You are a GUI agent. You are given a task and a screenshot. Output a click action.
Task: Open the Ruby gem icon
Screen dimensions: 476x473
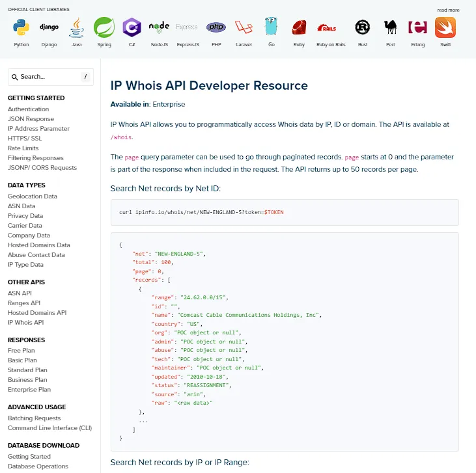(x=299, y=27)
